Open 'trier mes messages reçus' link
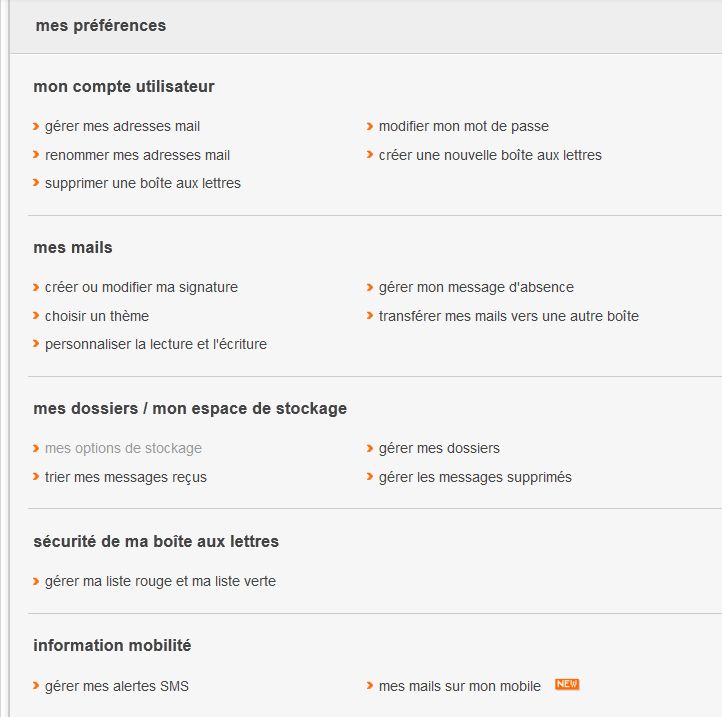The width and height of the screenshot is (722, 717). click(x=126, y=477)
